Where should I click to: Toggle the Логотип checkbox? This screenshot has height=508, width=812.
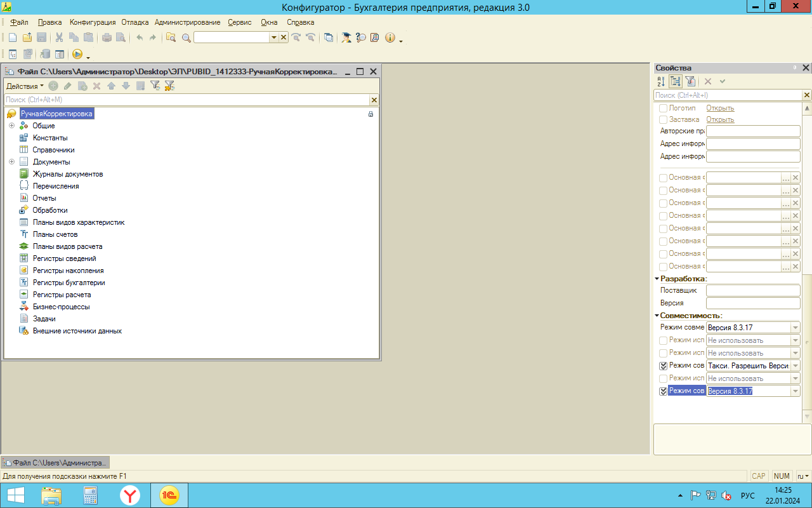point(663,108)
